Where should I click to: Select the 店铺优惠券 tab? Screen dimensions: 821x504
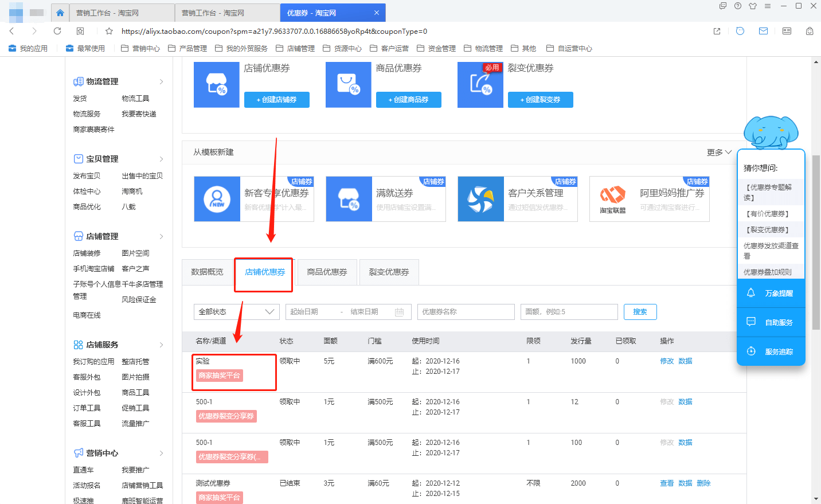pyautogui.click(x=265, y=272)
